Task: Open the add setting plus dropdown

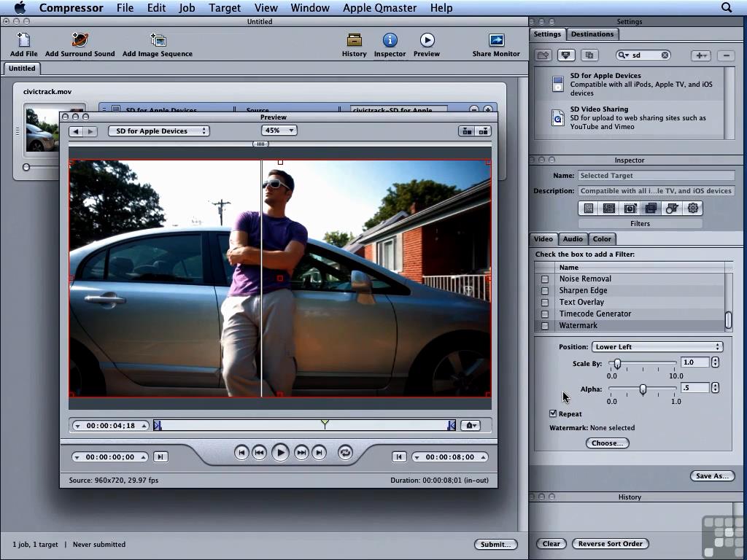Action: click(x=700, y=55)
